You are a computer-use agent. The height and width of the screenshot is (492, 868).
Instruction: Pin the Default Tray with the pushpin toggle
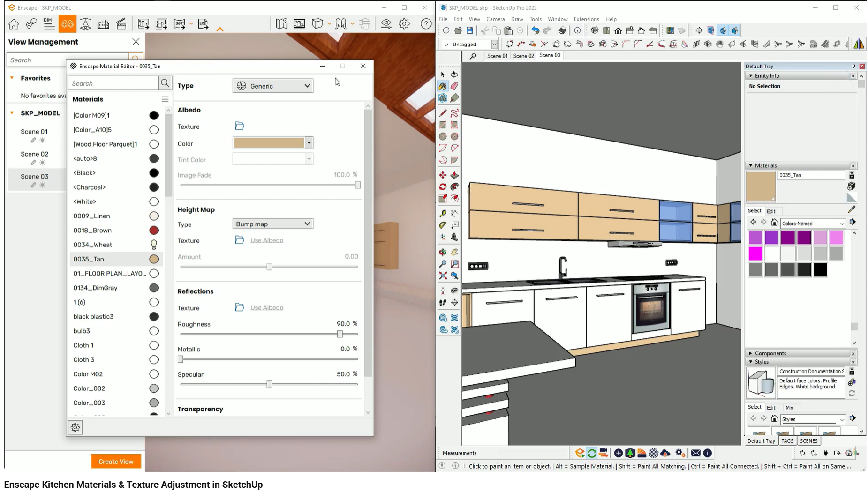(854, 66)
